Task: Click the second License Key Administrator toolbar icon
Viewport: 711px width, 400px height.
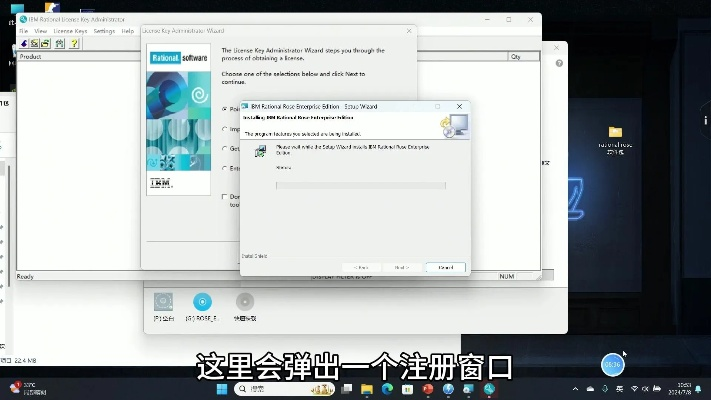Action: tap(34, 43)
